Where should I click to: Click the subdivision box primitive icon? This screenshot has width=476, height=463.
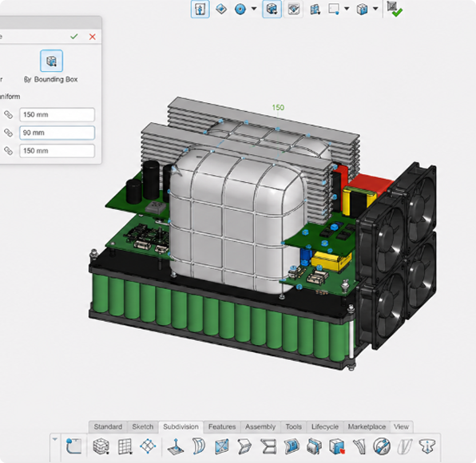coord(101,446)
